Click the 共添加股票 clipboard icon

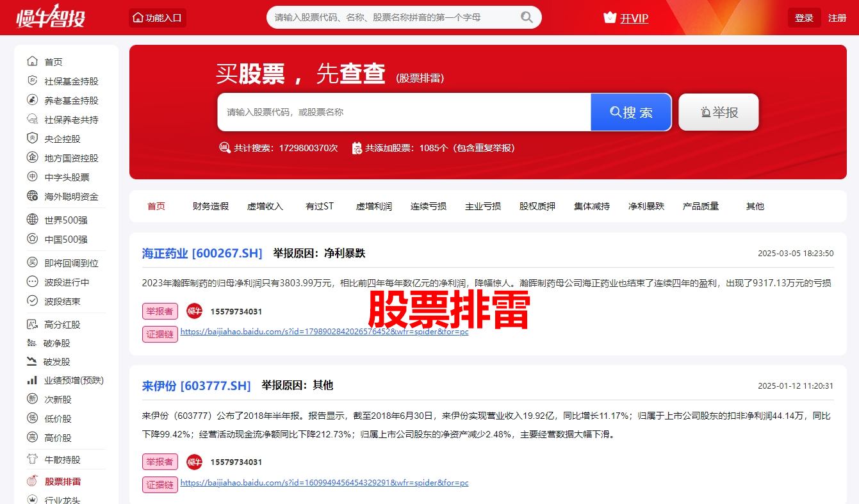(x=357, y=148)
